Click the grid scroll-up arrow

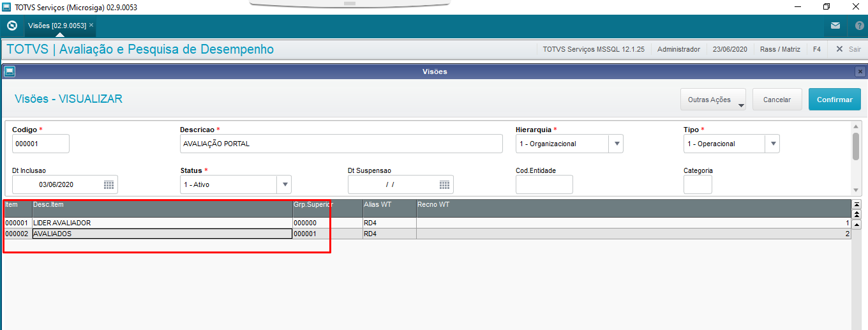(x=857, y=224)
